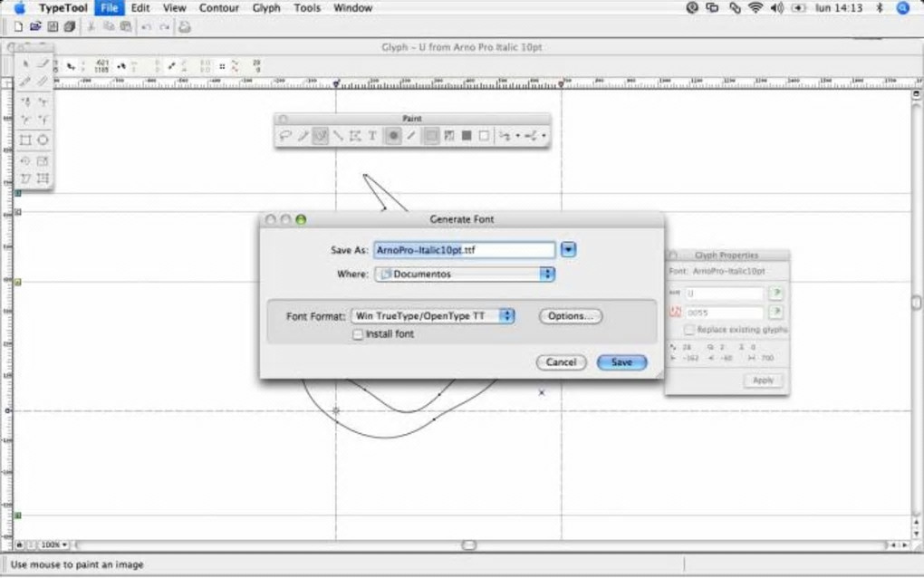Click green arrow beside glyph name field
The width and height of the screenshot is (924, 578).
point(776,293)
